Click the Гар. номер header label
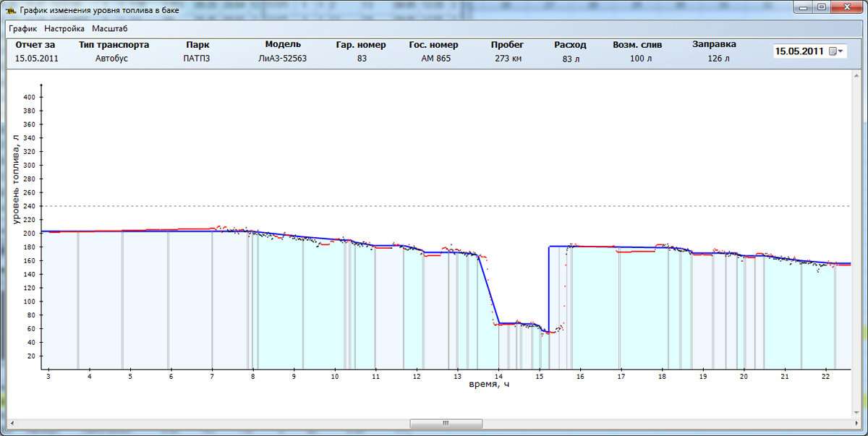 pos(361,45)
